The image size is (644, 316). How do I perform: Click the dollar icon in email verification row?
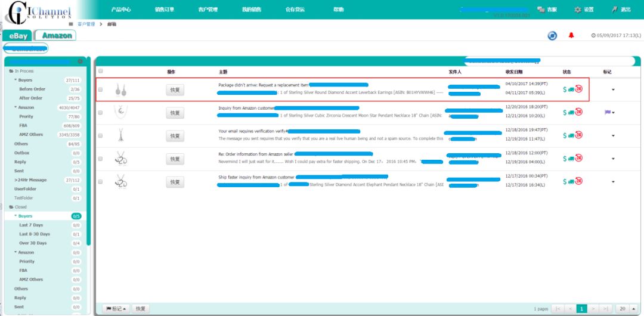pyautogui.click(x=565, y=135)
